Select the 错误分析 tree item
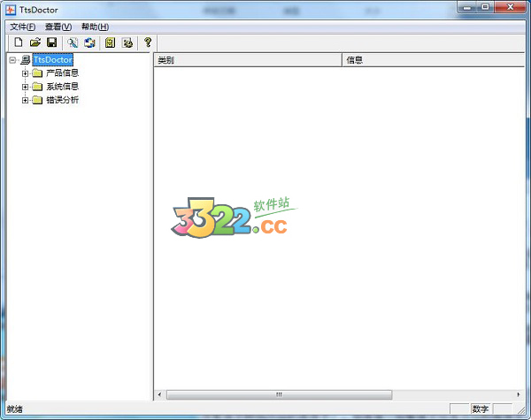The width and height of the screenshot is (531, 420). (62, 100)
